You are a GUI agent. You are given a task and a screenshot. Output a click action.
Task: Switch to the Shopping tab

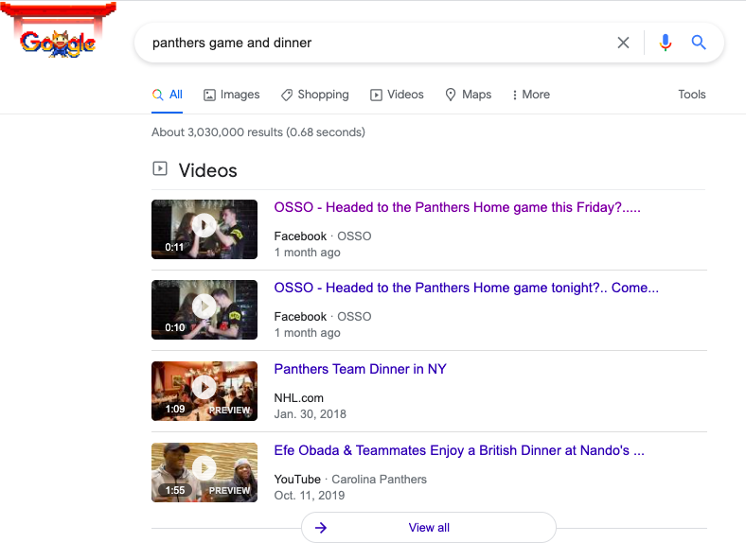click(x=314, y=95)
